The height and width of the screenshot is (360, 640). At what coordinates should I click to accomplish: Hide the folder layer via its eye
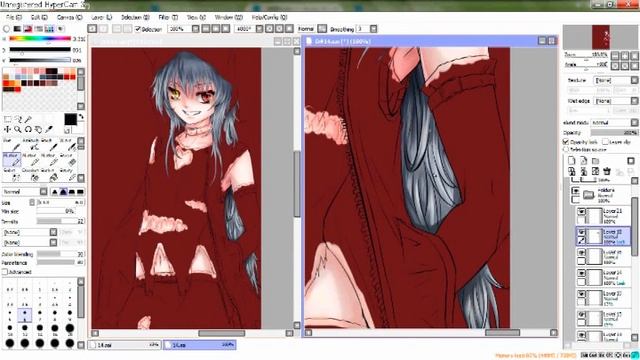pyautogui.click(x=576, y=191)
